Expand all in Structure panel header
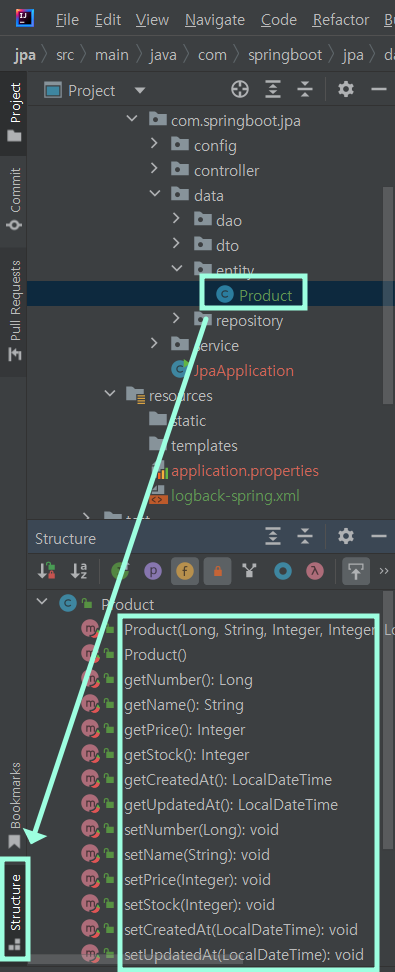Image resolution: width=395 pixels, height=972 pixels. (x=272, y=537)
